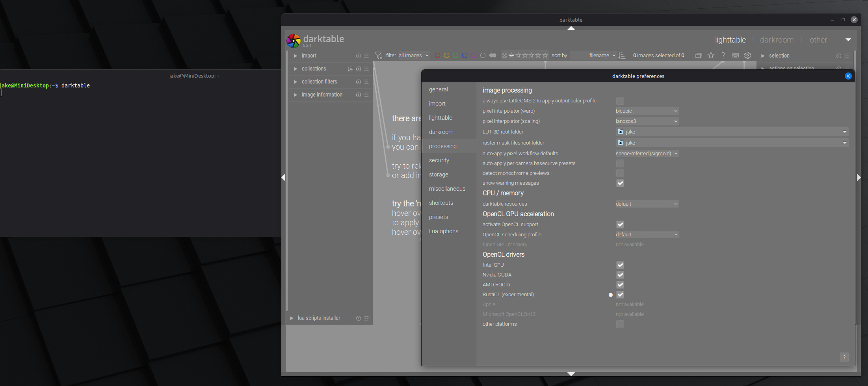The width and height of the screenshot is (868, 386).
Task: Open global preferences gear icon
Action: coord(747,56)
